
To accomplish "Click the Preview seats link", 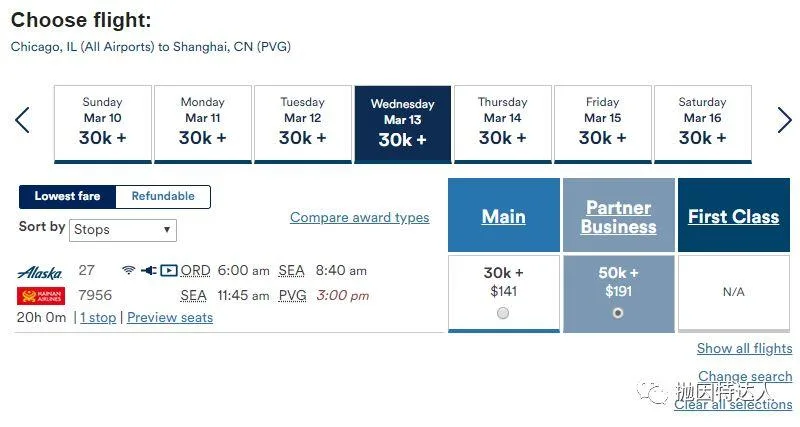I will click(170, 318).
